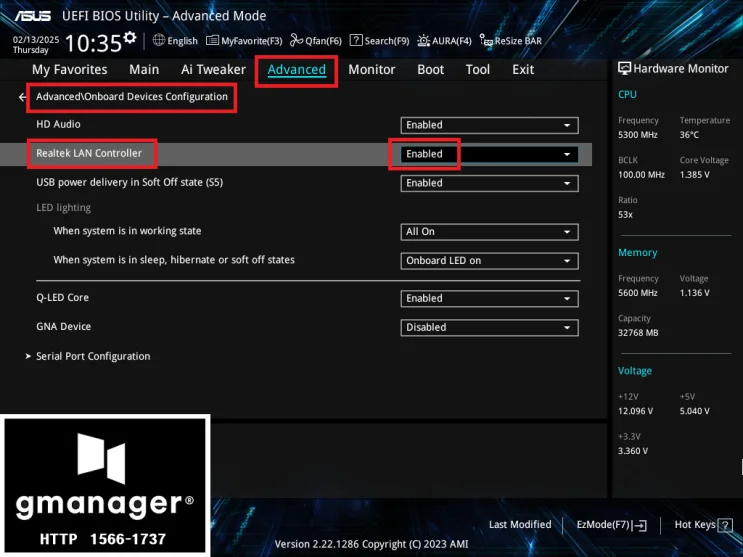Select the Advanced tab

(x=297, y=70)
